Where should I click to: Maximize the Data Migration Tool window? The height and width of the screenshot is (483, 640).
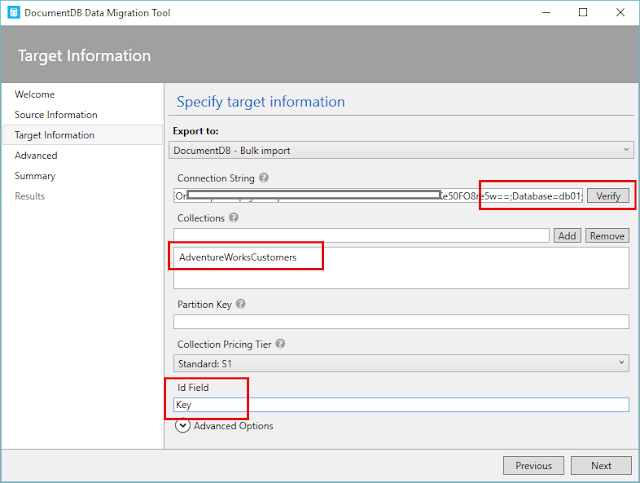[x=583, y=13]
